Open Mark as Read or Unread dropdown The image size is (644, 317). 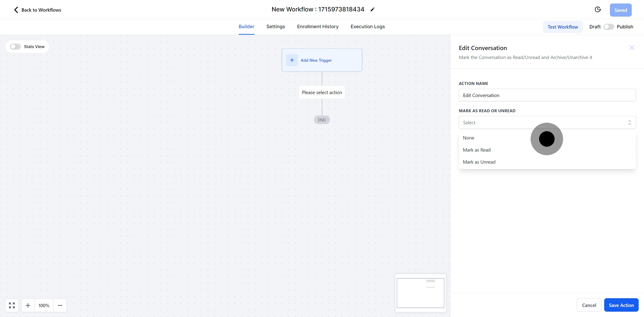point(547,123)
